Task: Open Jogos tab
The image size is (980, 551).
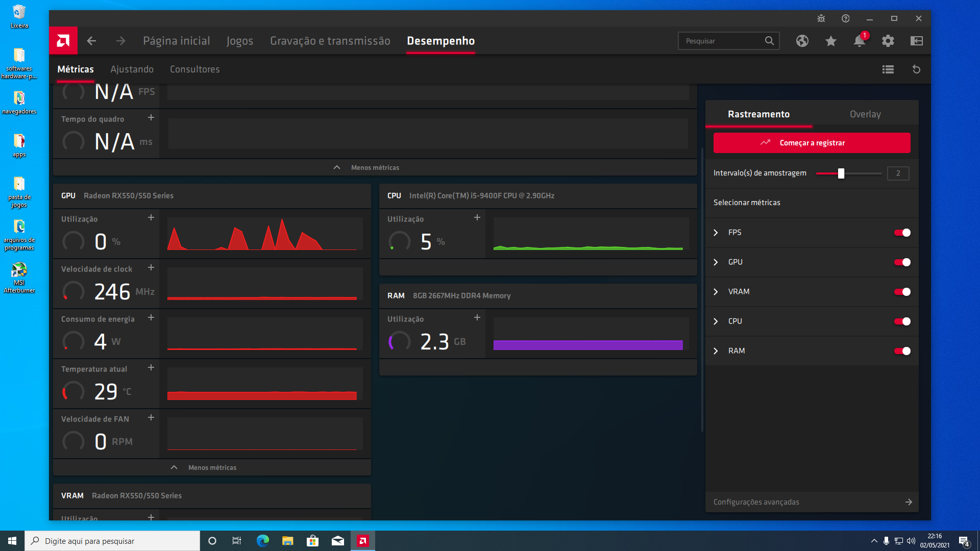Action: click(240, 41)
